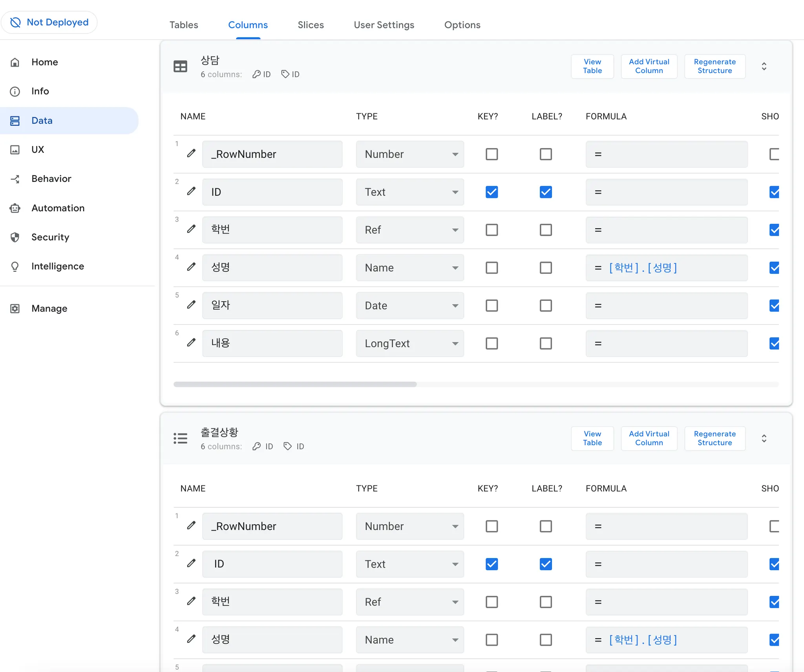
Task: Open Intelligence lightbulb icon
Action: coord(15,267)
